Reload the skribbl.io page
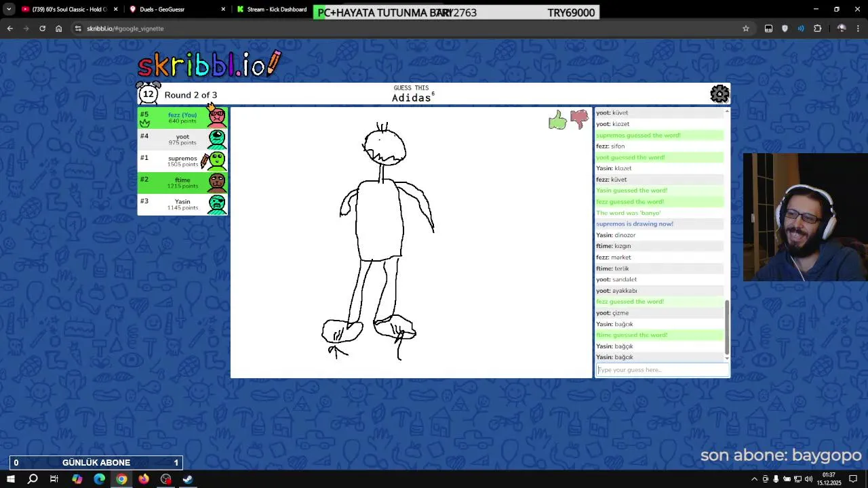This screenshot has width=868, height=488. [x=42, y=28]
